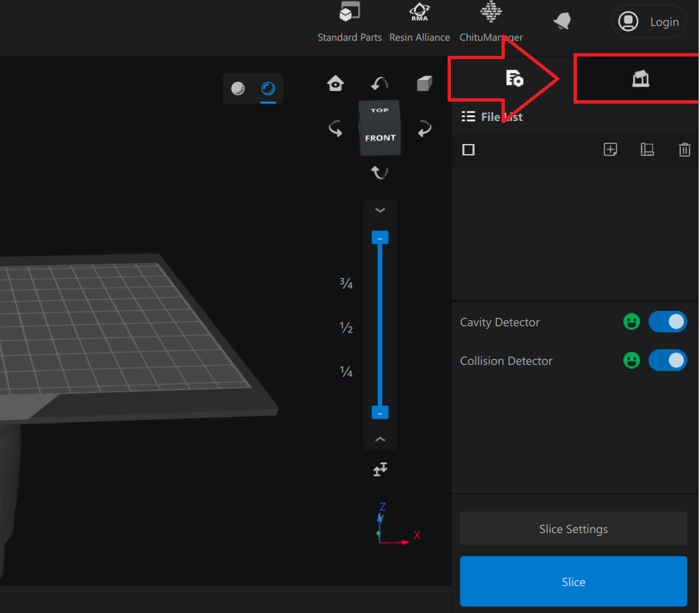Screen dimensions: 700x613
Task: Launch ChituManager
Action: pyautogui.click(x=491, y=22)
